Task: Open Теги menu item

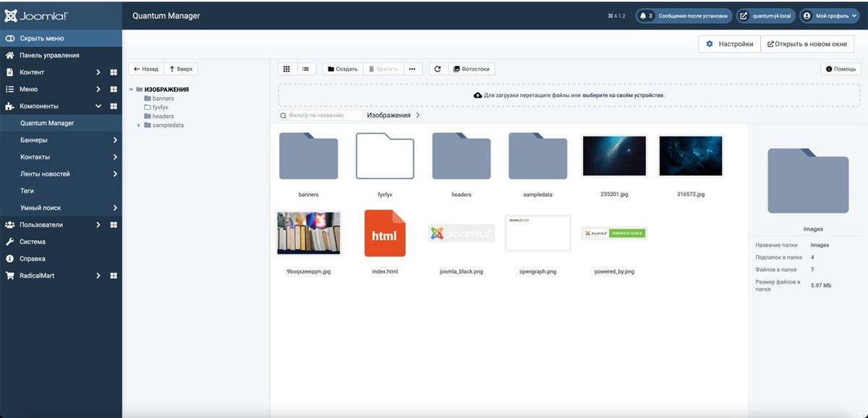Action: 27,191
